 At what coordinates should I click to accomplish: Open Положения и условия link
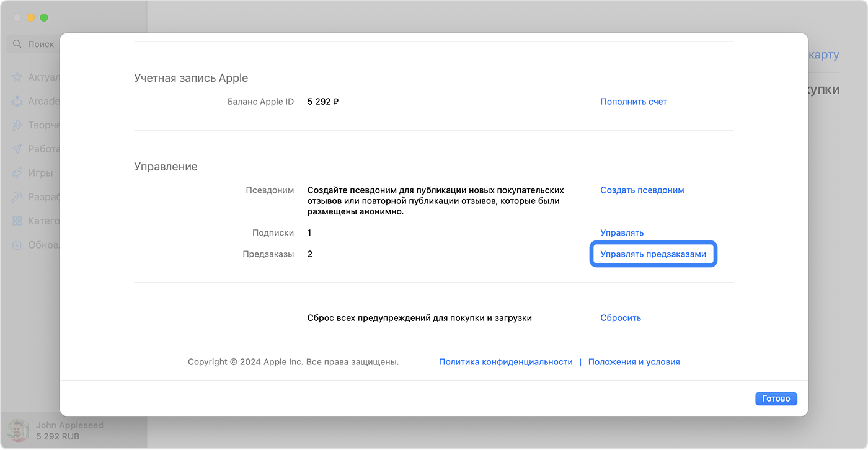click(x=634, y=362)
